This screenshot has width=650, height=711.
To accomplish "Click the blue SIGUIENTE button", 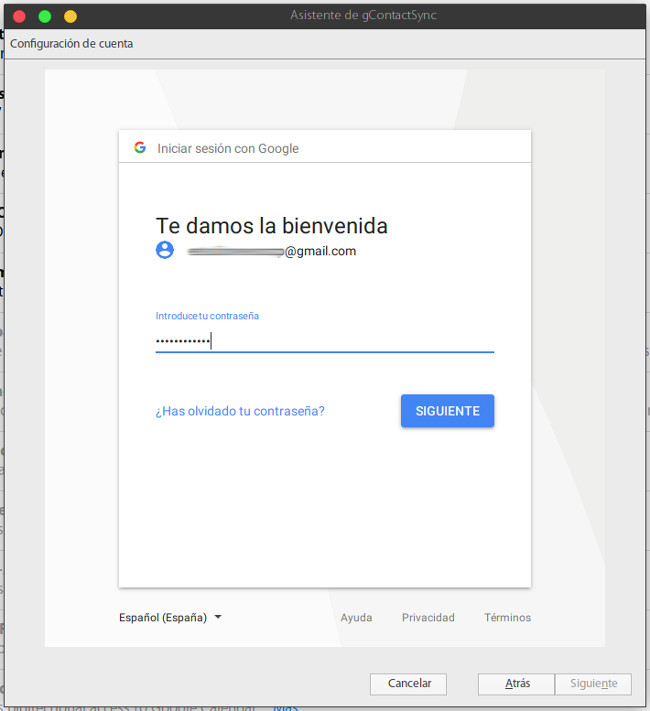I will pos(447,411).
